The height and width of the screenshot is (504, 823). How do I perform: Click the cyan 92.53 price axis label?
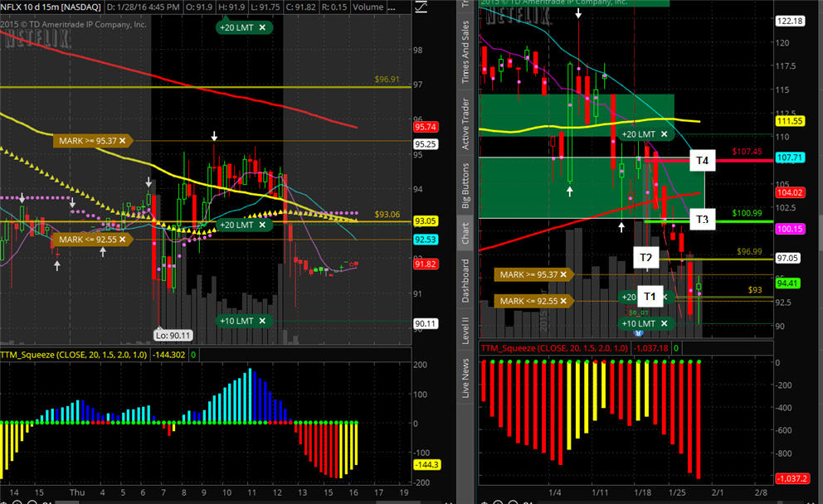point(426,240)
